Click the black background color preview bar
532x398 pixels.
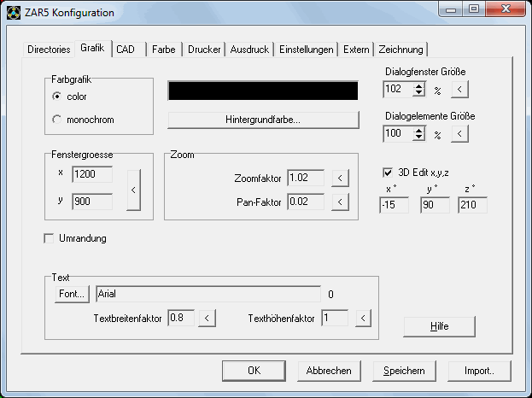click(x=262, y=91)
